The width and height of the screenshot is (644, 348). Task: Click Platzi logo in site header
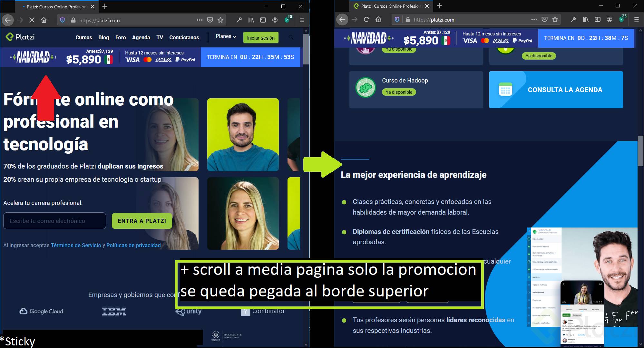pos(20,37)
